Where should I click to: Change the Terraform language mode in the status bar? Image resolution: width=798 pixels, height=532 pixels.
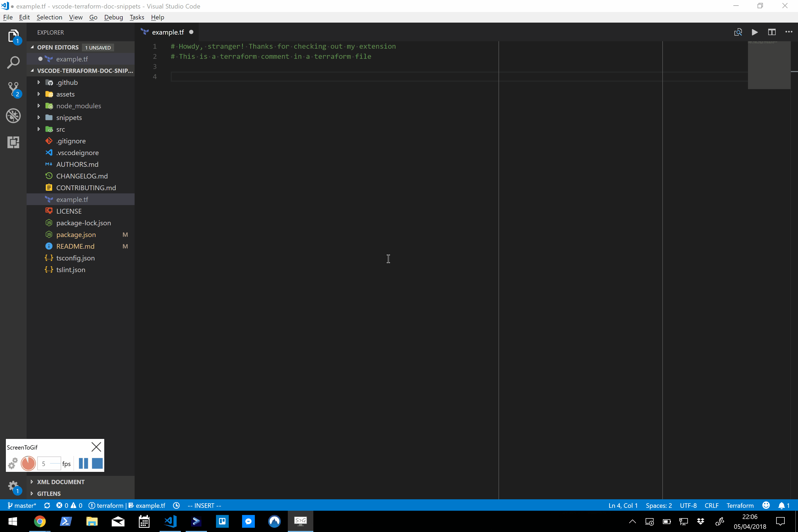(740, 506)
